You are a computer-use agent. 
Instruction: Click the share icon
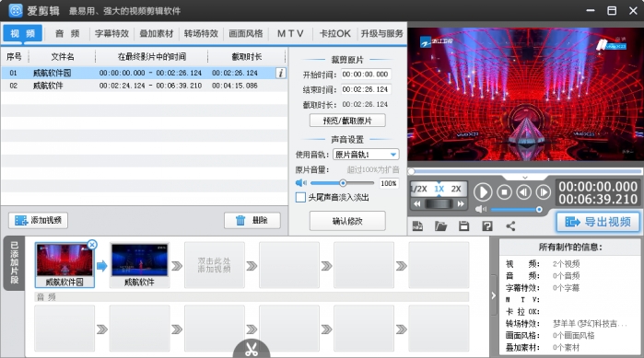click(510, 226)
